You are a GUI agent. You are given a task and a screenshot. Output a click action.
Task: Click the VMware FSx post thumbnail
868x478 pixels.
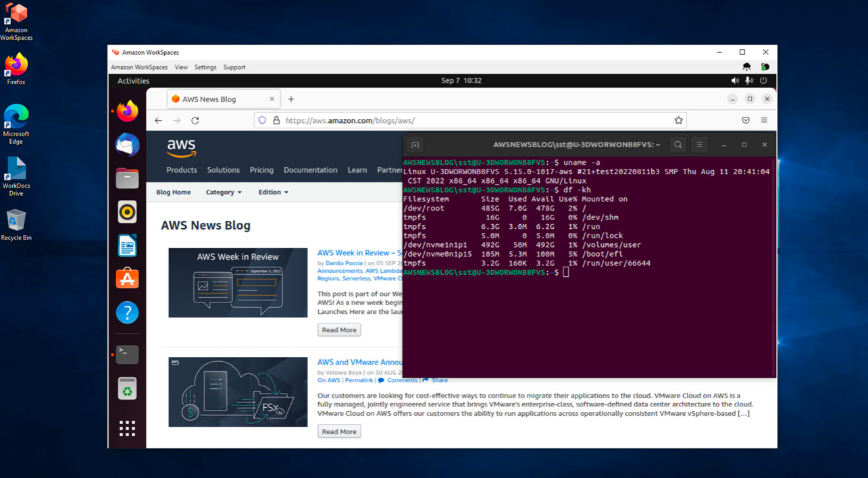[x=238, y=392]
